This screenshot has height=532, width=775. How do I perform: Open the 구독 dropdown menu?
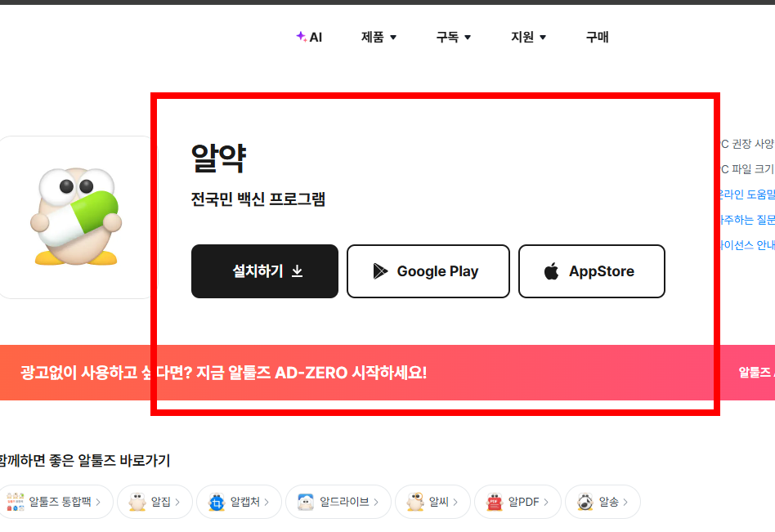pos(453,37)
